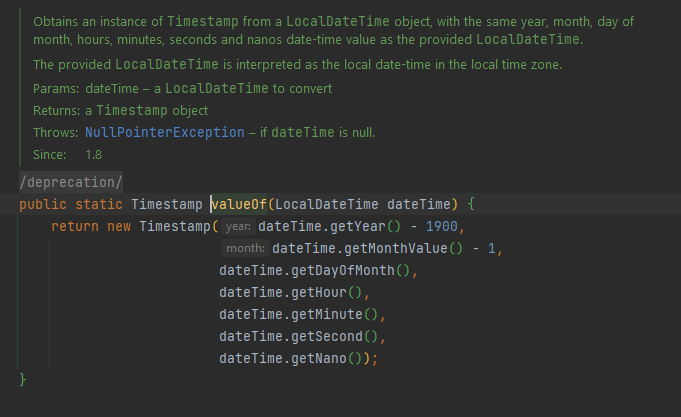
Task: Click the 'Since:' label in the Javadoc
Action: point(50,155)
